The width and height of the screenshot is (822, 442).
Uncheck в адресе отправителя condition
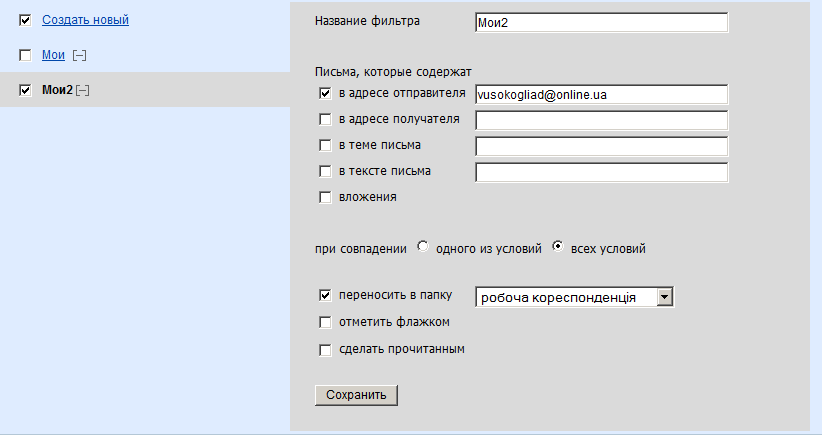coord(325,93)
